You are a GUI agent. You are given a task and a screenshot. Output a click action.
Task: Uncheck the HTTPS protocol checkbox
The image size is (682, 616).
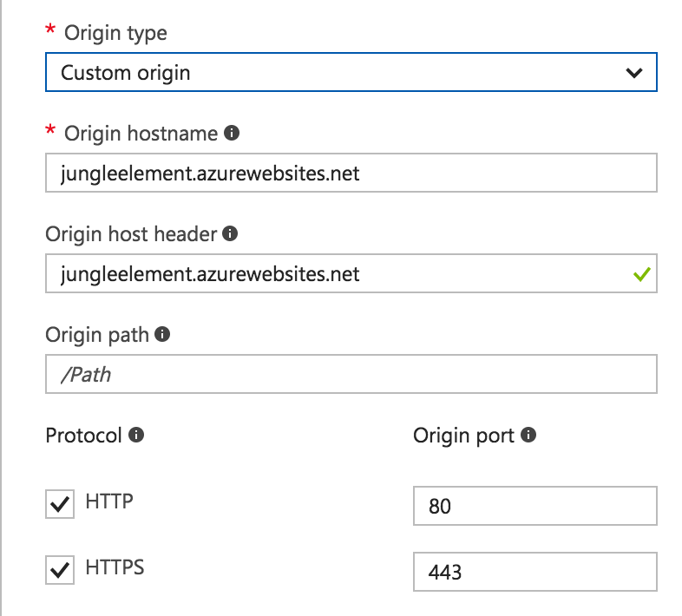tap(60, 569)
